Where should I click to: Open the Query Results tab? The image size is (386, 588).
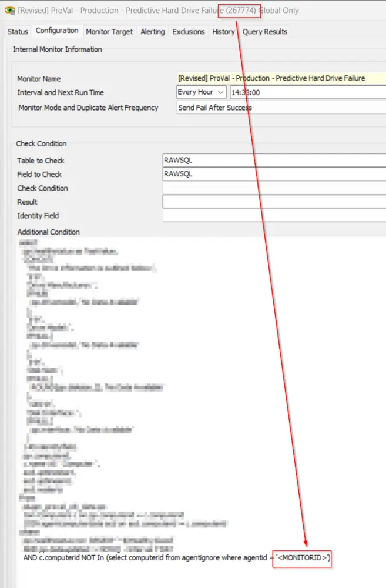click(264, 32)
